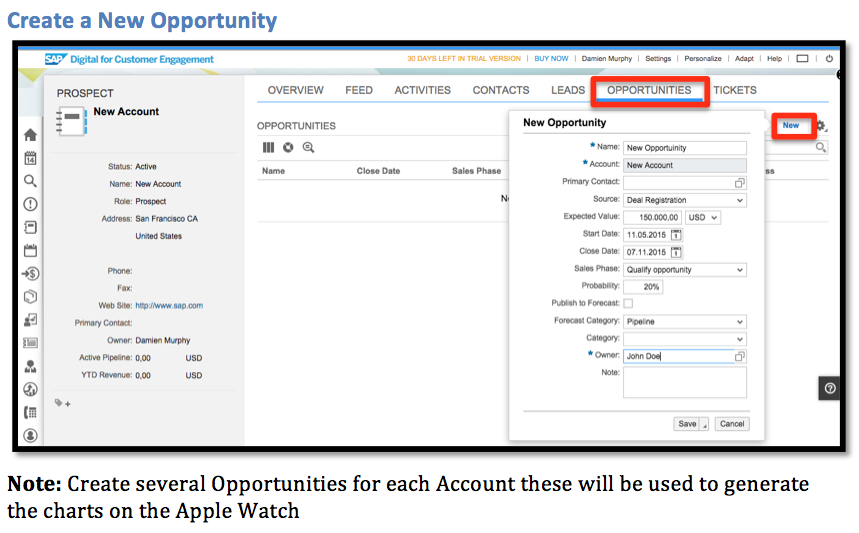Click the add tag icon under account details

(x=62, y=403)
